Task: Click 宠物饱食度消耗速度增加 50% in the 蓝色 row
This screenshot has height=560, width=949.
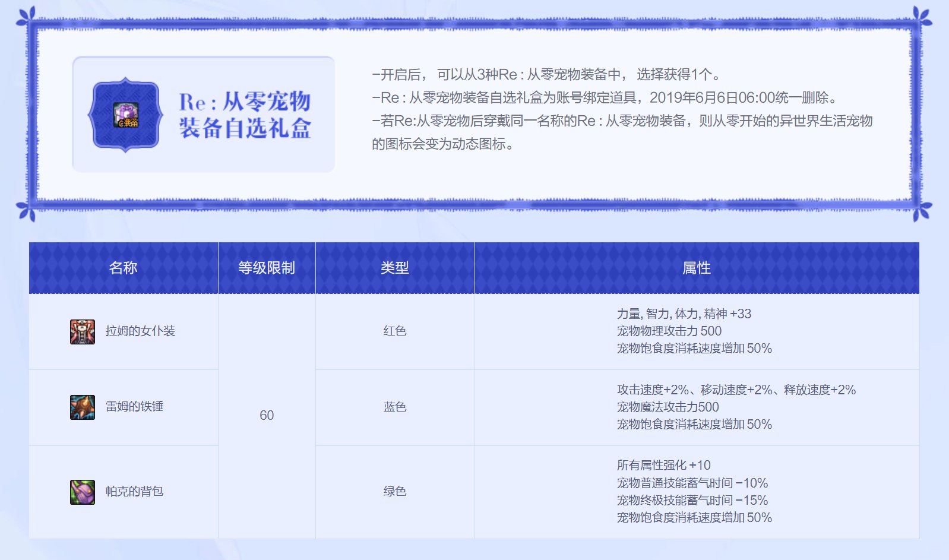Action: pos(694,424)
